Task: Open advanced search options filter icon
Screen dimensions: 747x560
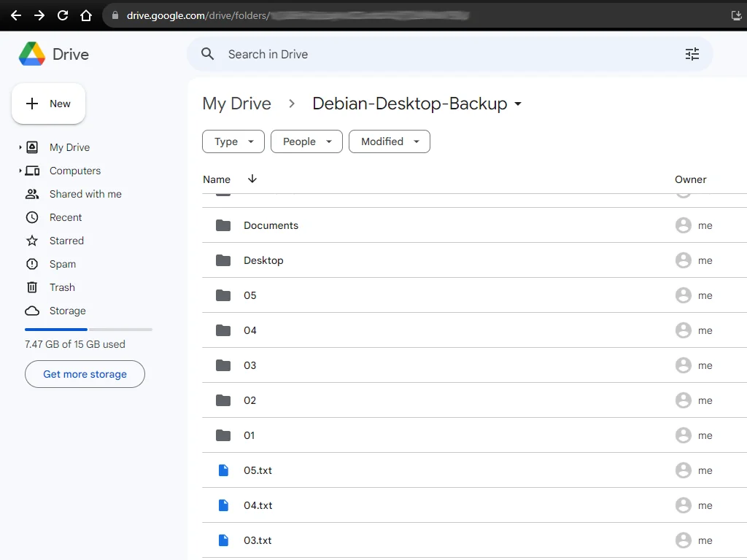Action: pyautogui.click(x=692, y=54)
